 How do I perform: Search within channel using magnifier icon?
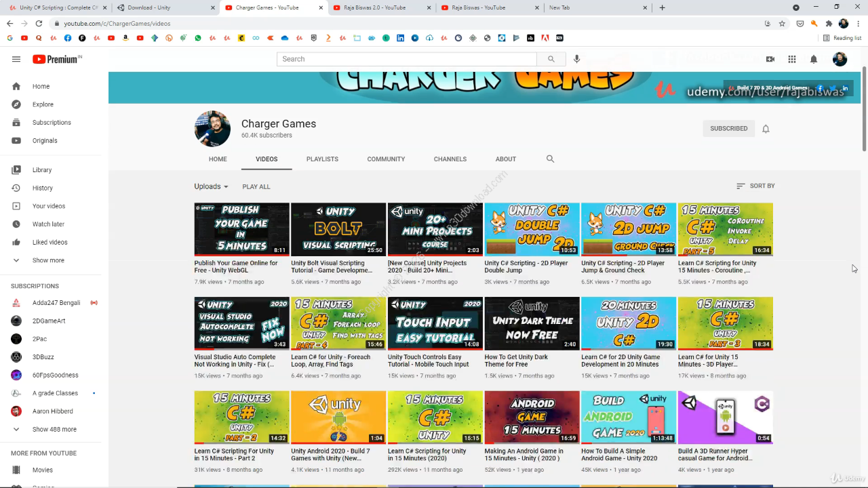550,159
